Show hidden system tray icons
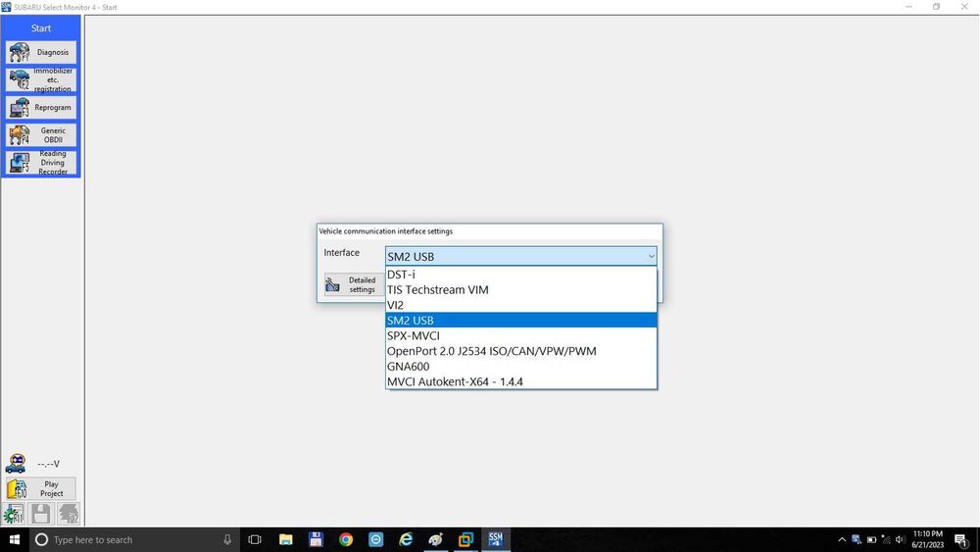980x552 pixels. point(842,539)
